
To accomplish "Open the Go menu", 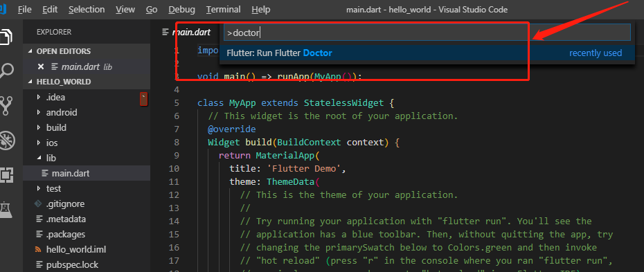I will pos(152,10).
